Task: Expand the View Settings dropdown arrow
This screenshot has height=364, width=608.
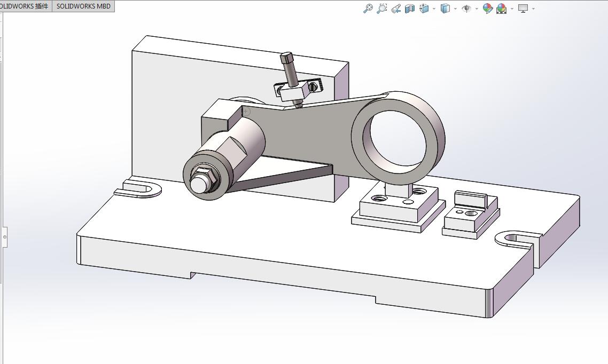Action: click(x=534, y=9)
